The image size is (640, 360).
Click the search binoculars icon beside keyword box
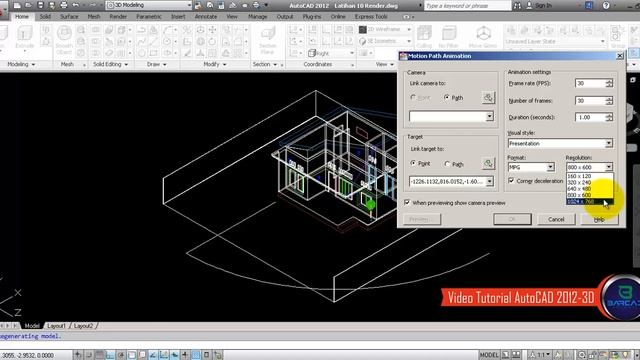point(517,5)
